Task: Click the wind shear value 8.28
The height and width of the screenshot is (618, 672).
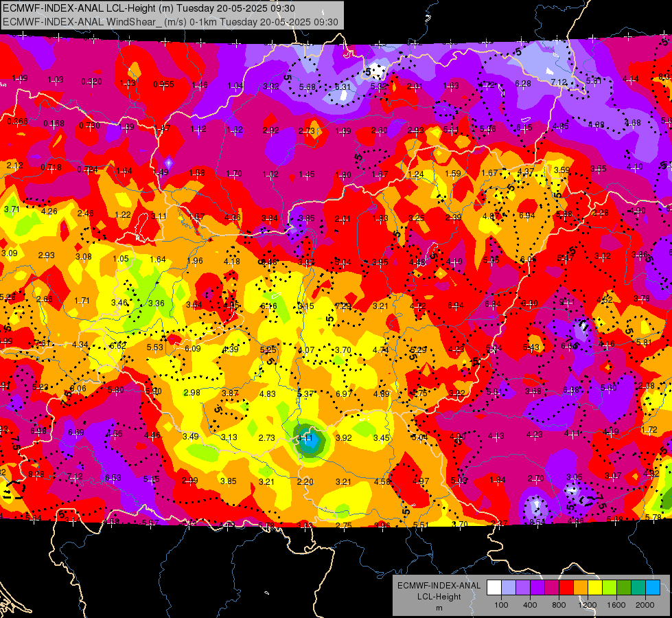Action: (36, 474)
